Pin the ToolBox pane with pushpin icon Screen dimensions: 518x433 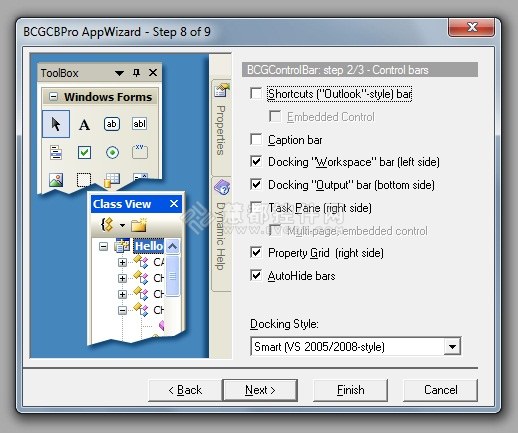(x=136, y=73)
